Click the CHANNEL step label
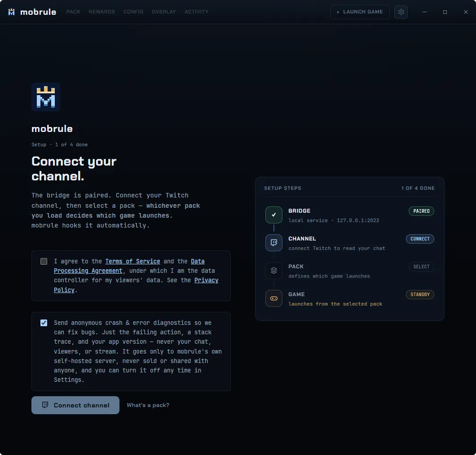 pos(302,239)
